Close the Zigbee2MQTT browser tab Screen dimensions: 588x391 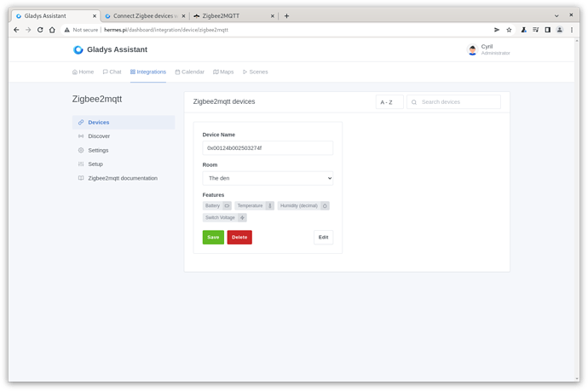(x=273, y=15)
